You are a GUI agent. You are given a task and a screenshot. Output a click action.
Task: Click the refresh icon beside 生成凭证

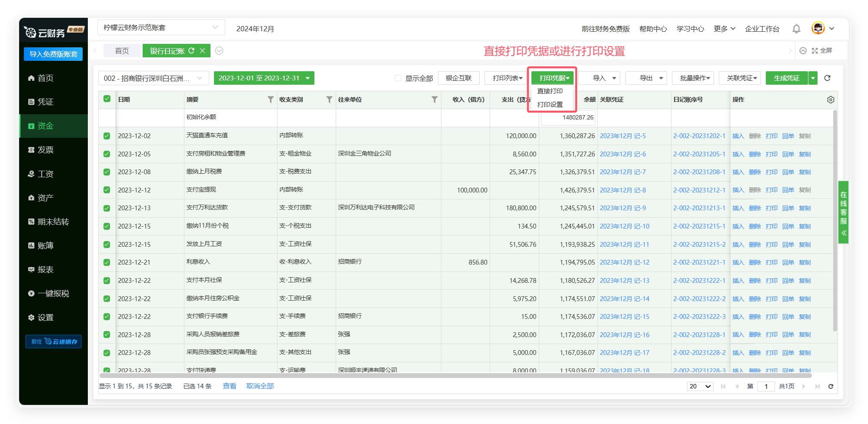click(x=827, y=78)
